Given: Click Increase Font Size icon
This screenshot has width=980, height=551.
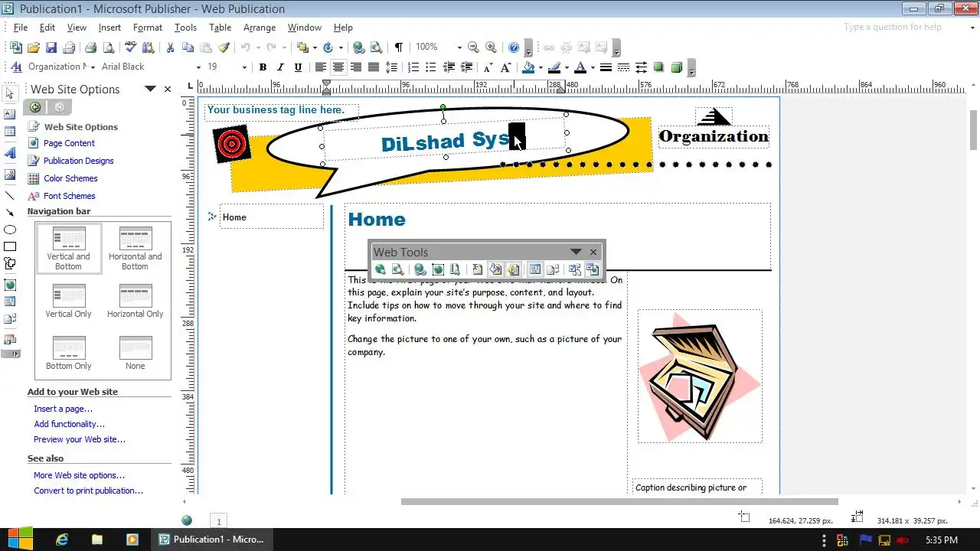Looking at the screenshot, I should (505, 67).
